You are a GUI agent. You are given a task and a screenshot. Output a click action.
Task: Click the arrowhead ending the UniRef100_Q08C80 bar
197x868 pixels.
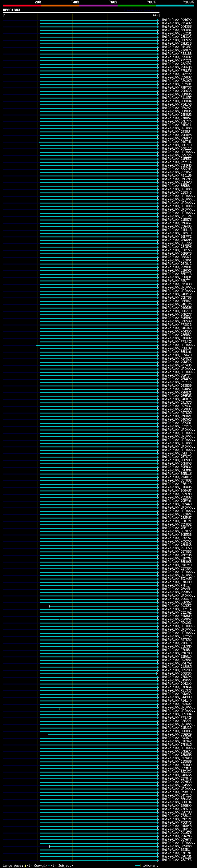(157, 674)
